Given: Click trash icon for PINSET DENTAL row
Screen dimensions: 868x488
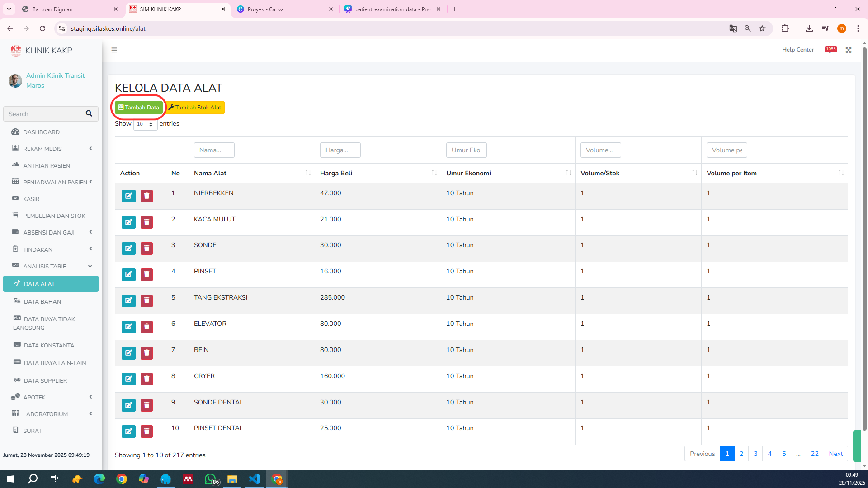Looking at the screenshot, I should (146, 432).
